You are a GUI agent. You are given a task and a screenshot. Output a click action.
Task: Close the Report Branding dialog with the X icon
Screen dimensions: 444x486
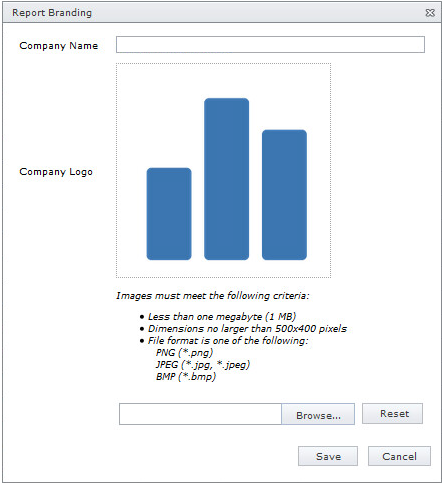pos(430,13)
